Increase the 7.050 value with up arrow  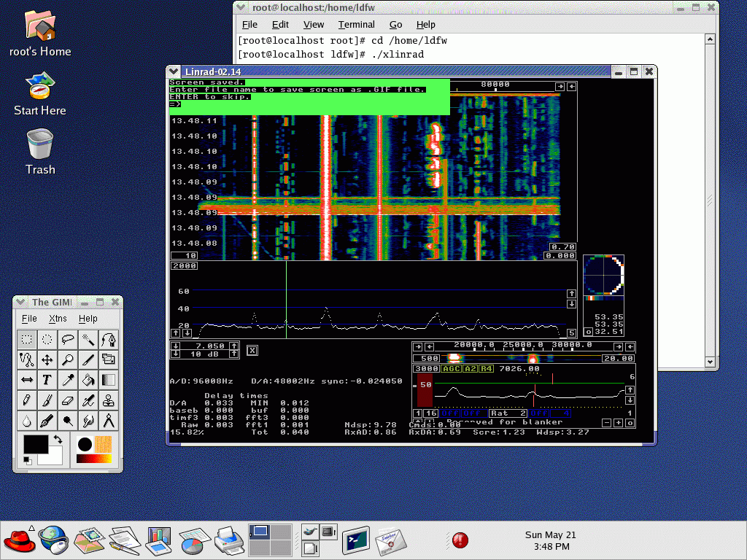point(234,346)
